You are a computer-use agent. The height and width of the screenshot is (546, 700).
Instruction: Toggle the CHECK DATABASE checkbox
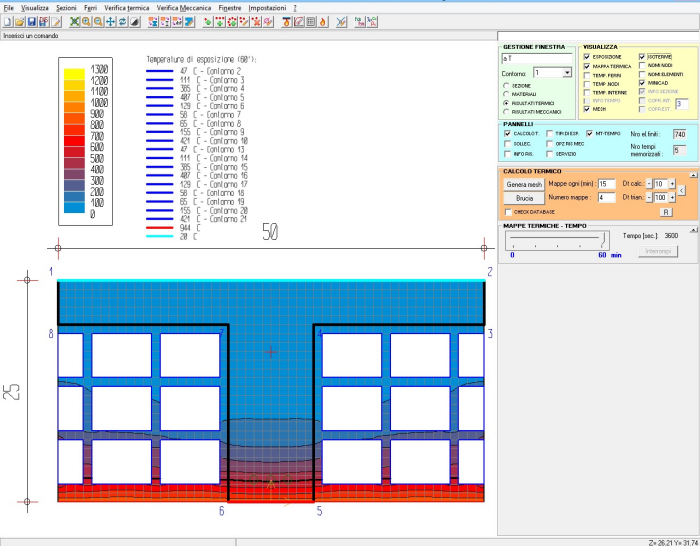coord(508,212)
